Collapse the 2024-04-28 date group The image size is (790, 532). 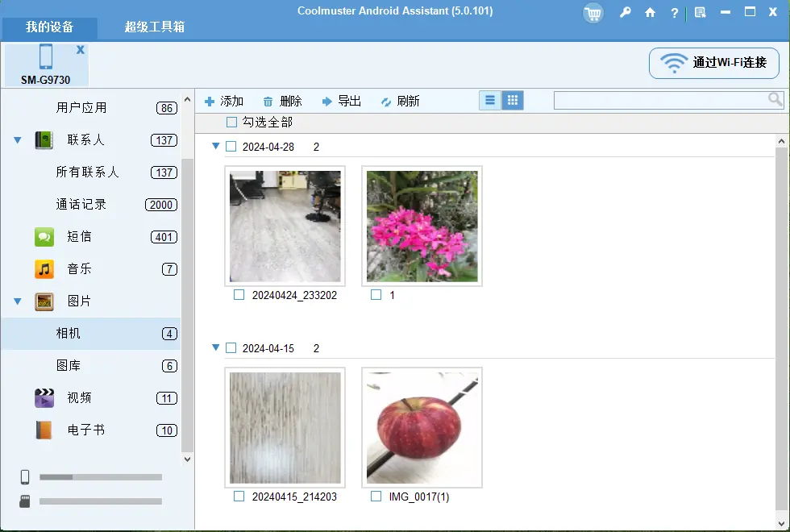pyautogui.click(x=216, y=146)
